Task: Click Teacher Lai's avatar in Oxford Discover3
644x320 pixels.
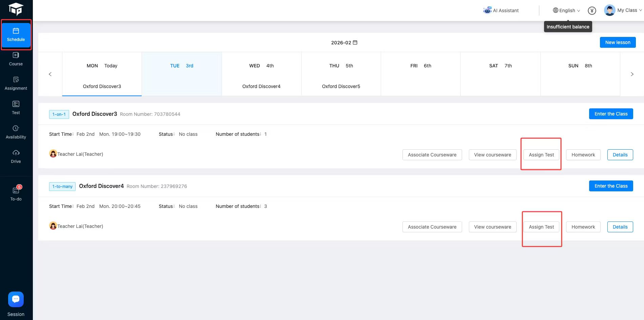Action: point(53,154)
